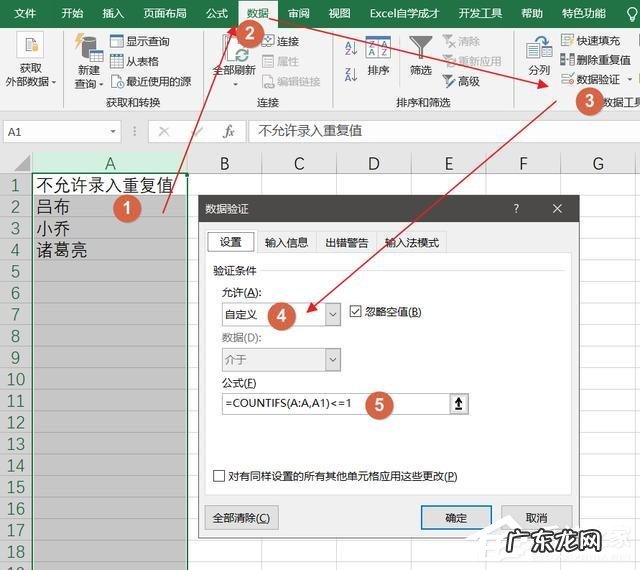Screen dimensions: 640x570
Task: Open 高级 filter options
Action: coord(461,81)
